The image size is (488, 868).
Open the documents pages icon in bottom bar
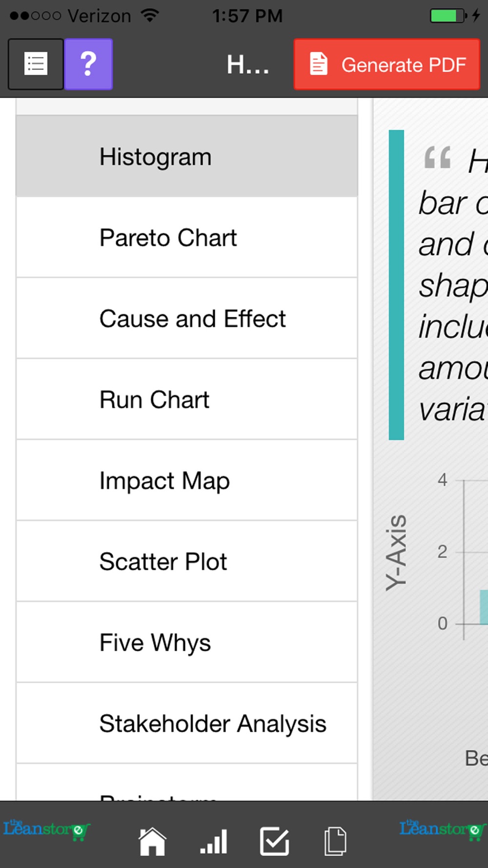coord(335,841)
